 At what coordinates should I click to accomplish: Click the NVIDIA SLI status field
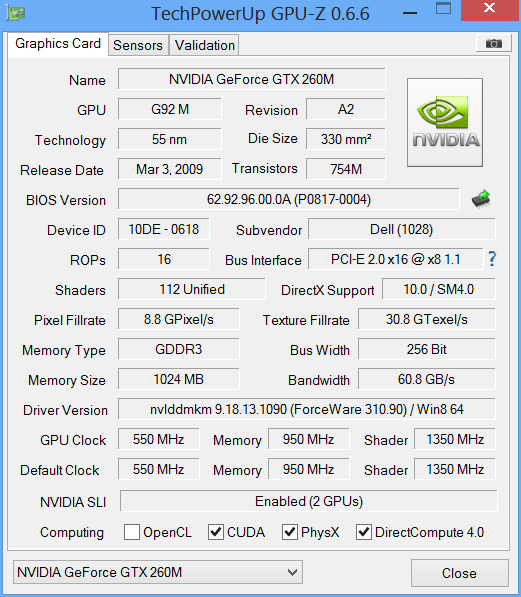(x=308, y=501)
